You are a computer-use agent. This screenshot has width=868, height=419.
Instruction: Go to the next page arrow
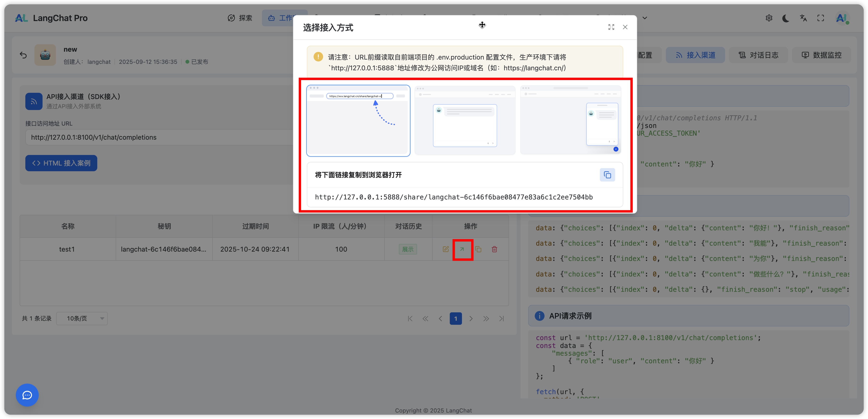click(x=471, y=319)
